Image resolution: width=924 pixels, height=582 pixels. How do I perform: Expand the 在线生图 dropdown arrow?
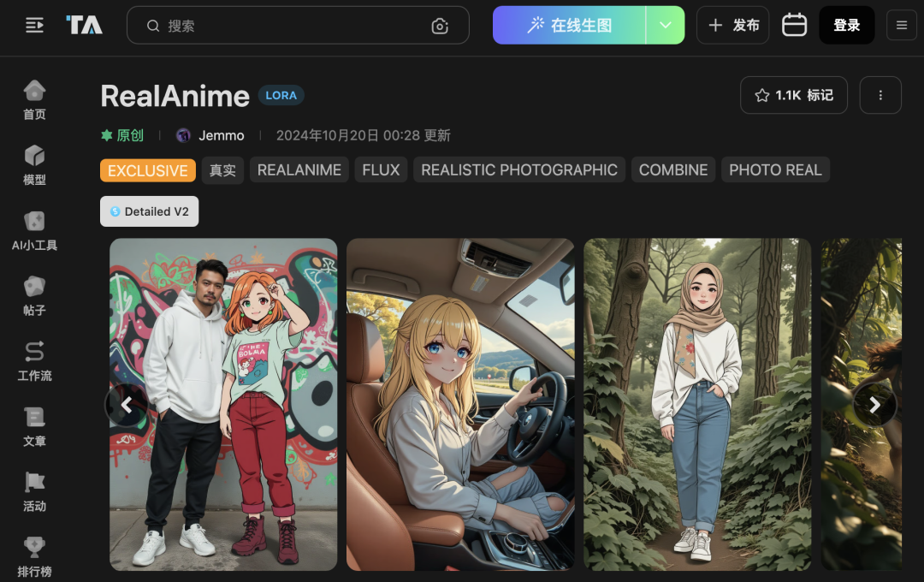click(666, 26)
